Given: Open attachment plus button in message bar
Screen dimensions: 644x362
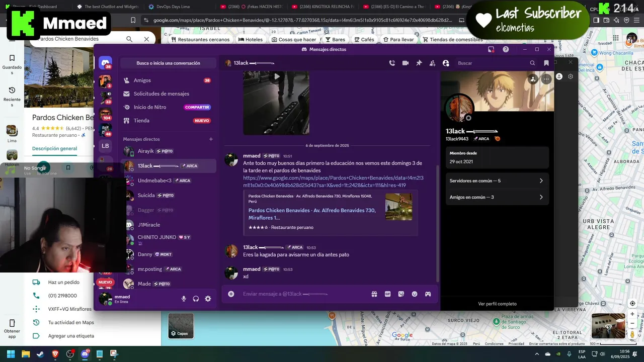Looking at the screenshot, I should 231,294.
